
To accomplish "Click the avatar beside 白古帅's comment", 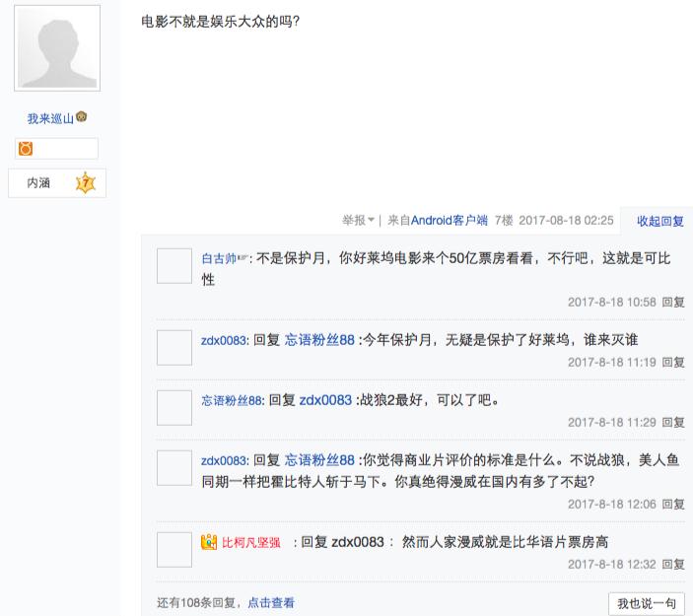I will (x=173, y=266).
